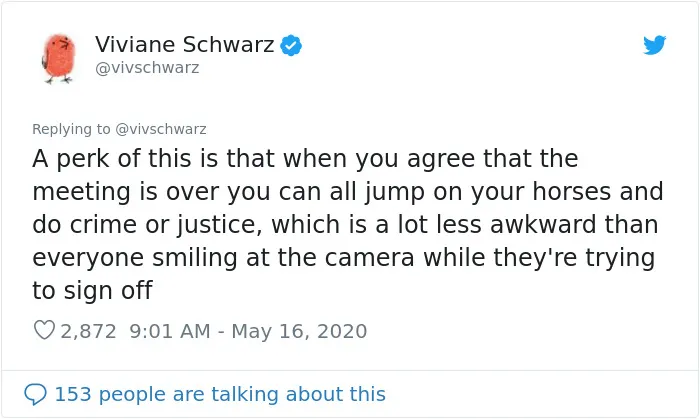Click the tweet's first line "A perk of this"

pos(112,159)
